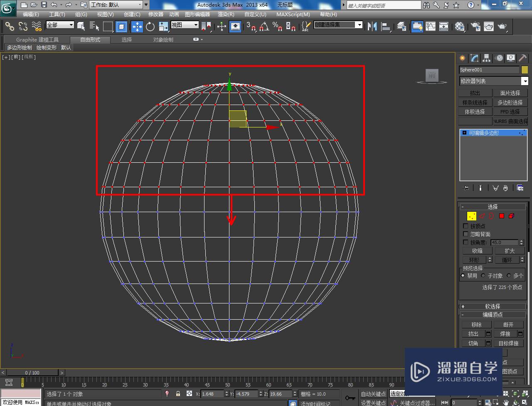Activate the Select and Rotate tool
Screen dimensions: 532x406
(x=150, y=27)
